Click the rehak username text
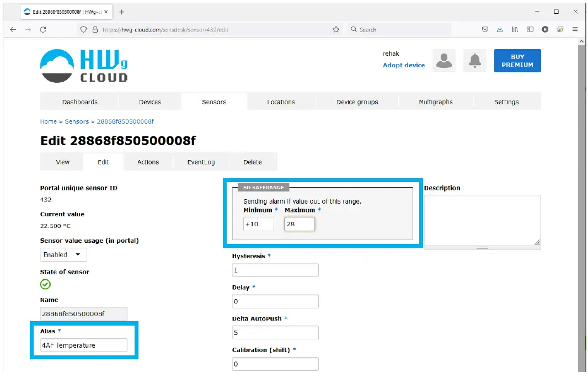The height and width of the screenshot is (378, 588). [391, 54]
